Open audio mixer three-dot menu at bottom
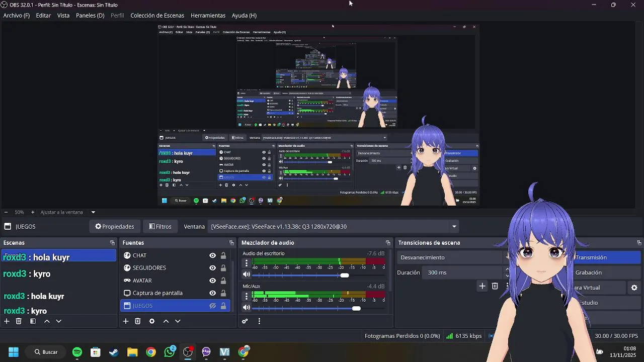The width and height of the screenshot is (644, 362). pos(259,321)
